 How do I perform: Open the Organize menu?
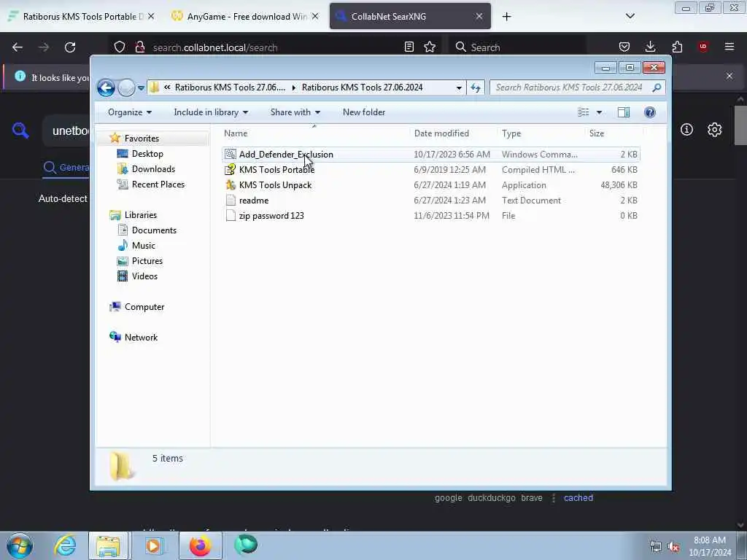click(x=130, y=112)
